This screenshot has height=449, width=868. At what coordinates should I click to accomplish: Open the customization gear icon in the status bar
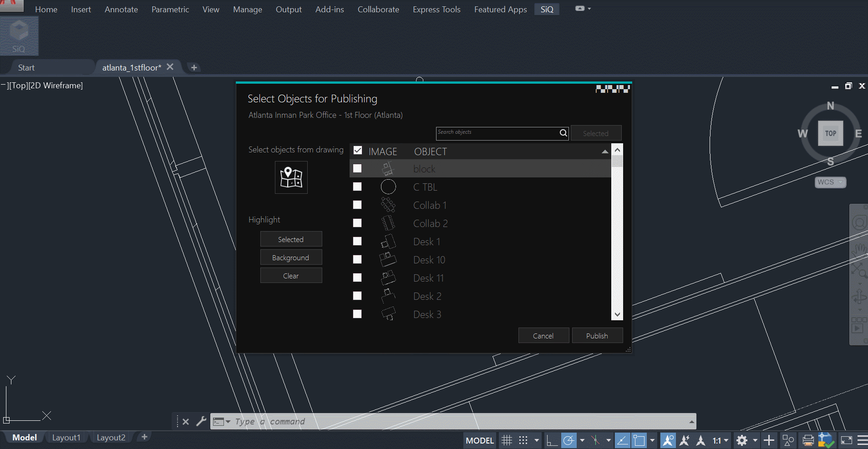[x=742, y=439]
